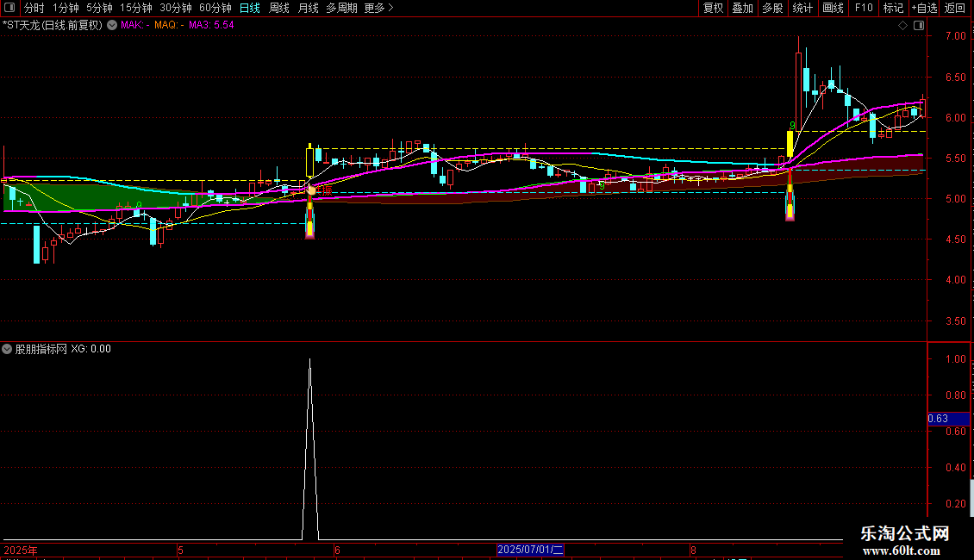
Task: Select the 日线 daily chart tab
Action: pos(250,8)
